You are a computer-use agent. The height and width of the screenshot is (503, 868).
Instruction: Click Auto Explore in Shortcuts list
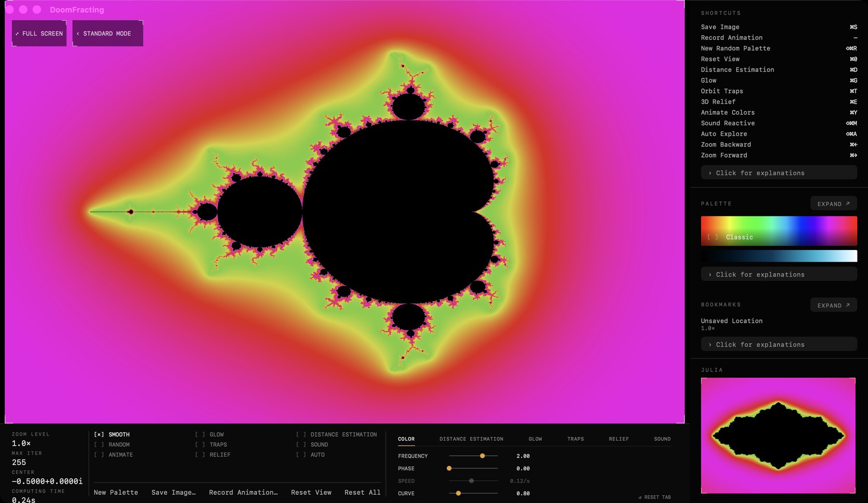click(x=779, y=134)
